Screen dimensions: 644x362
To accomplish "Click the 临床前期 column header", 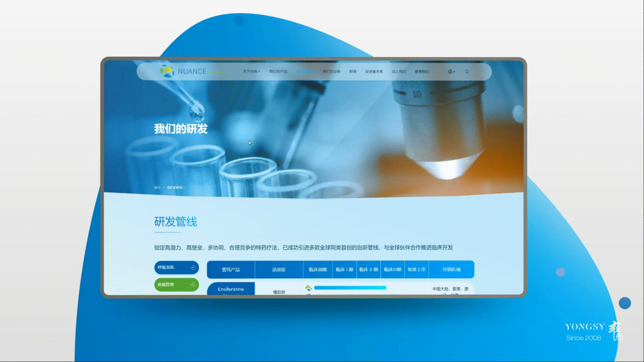I will point(318,269).
